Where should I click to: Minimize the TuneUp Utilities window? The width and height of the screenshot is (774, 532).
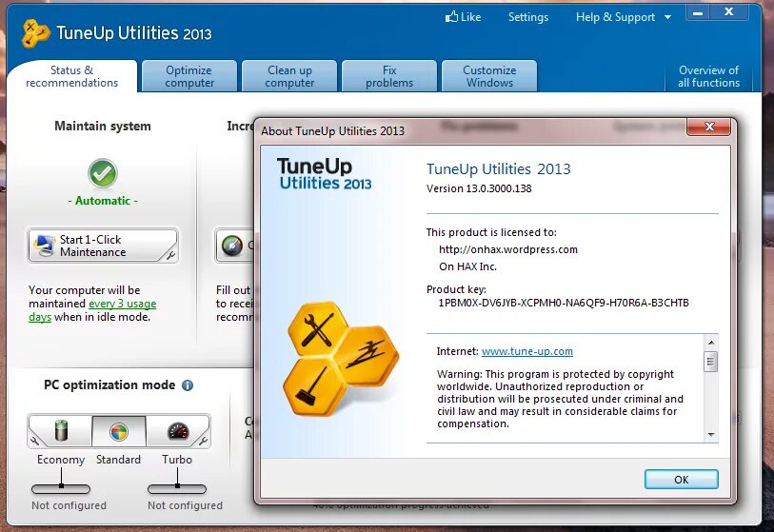click(698, 12)
